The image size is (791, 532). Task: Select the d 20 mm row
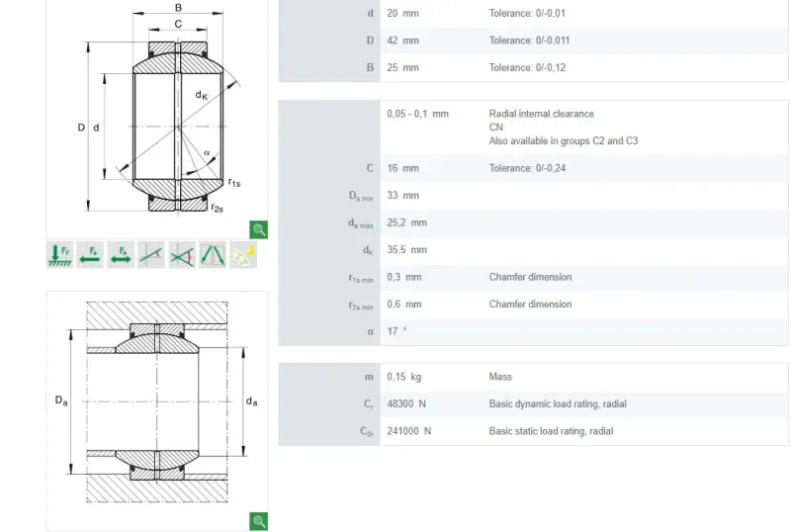click(533, 13)
